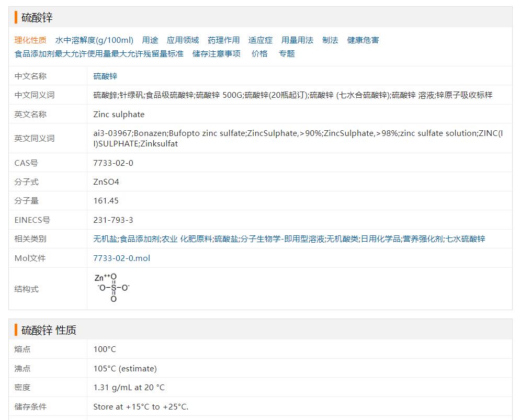Screen dimensions: 520x420
Task: Open the 无机盐 category link
Action: coord(105,239)
